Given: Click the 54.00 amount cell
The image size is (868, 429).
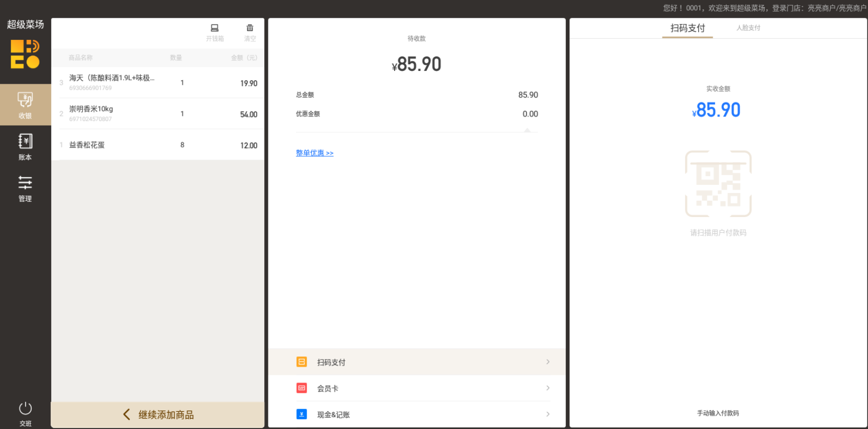Looking at the screenshot, I should point(249,114).
